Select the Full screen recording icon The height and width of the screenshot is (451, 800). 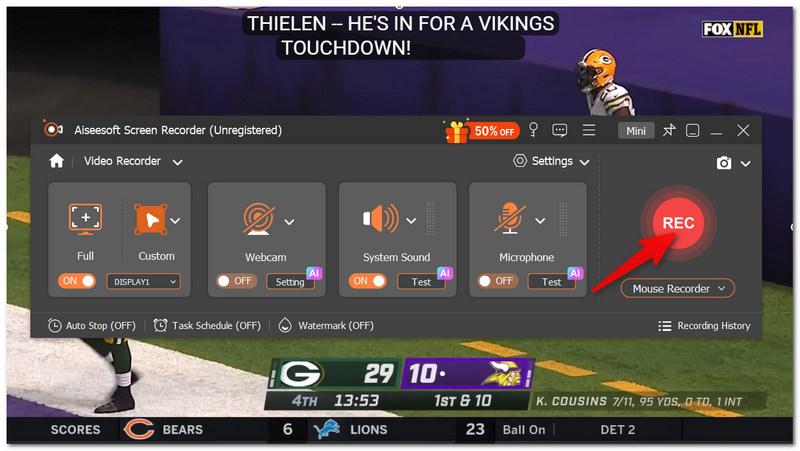(85, 219)
